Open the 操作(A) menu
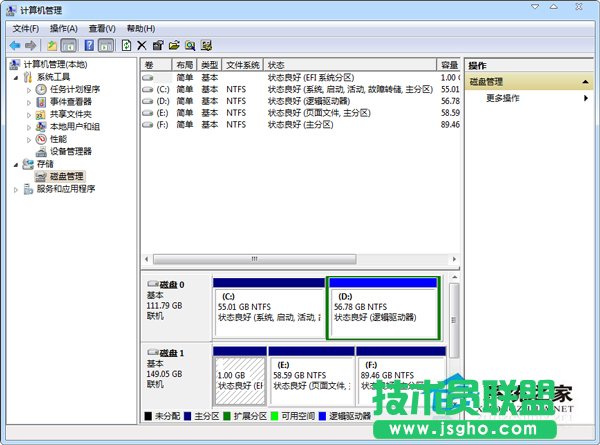This screenshot has width=600, height=445. 64,29
